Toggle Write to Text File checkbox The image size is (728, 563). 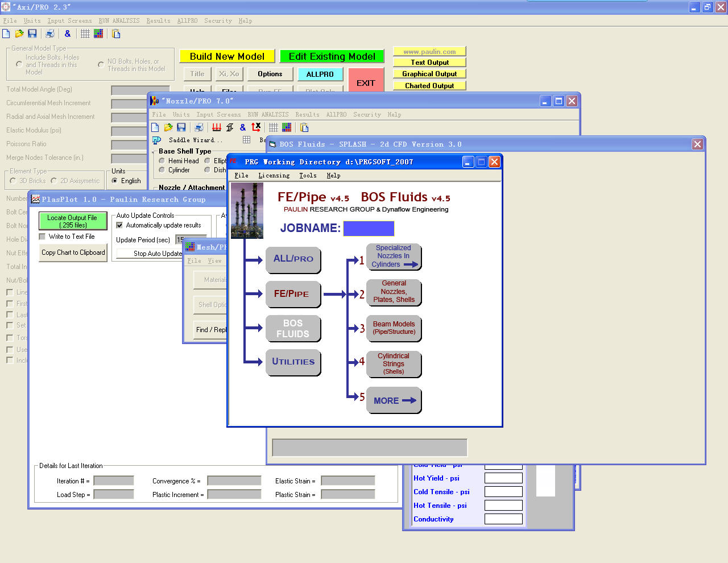[x=42, y=237]
